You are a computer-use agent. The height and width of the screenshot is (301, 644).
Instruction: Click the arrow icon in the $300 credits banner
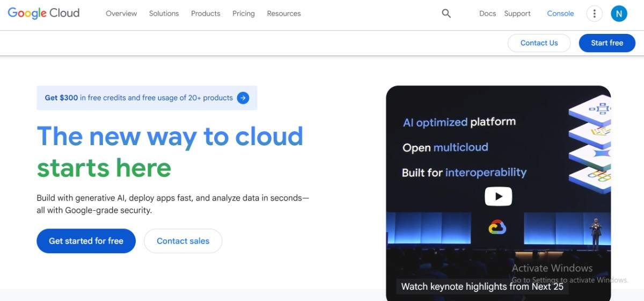(243, 98)
